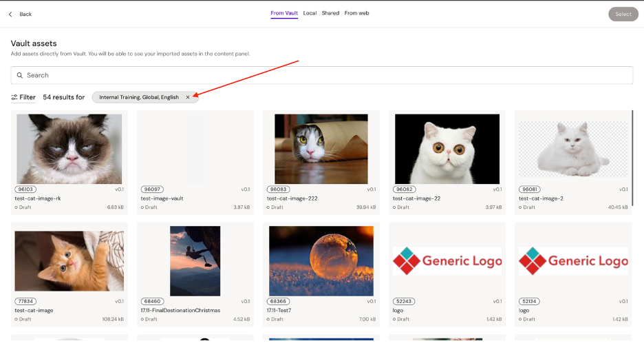Click the 77834 ID badge
644x350 pixels.
click(x=25, y=302)
